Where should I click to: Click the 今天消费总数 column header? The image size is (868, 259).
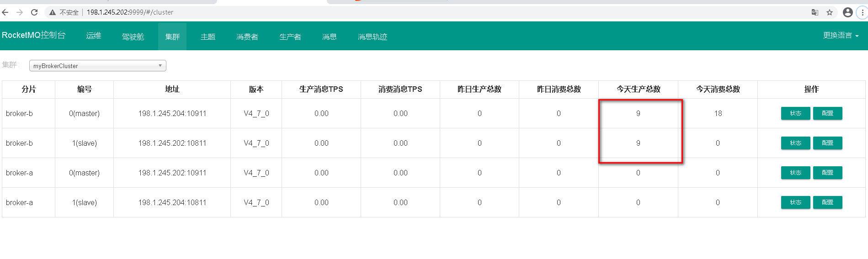(x=718, y=89)
